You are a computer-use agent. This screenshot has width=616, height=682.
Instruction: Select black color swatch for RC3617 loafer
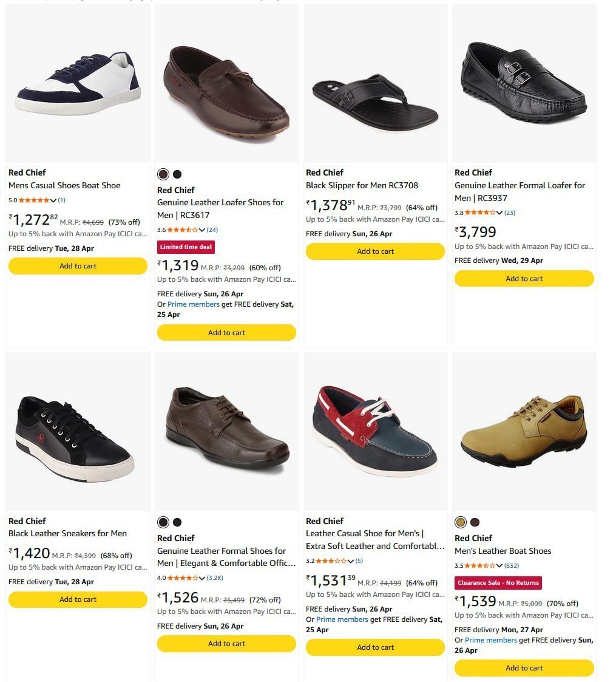(x=177, y=174)
